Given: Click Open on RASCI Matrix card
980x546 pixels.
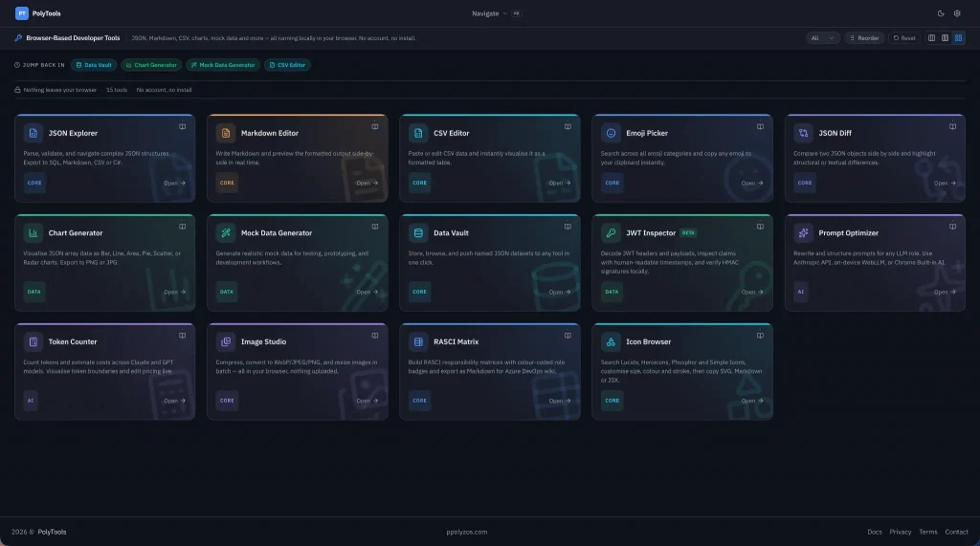Looking at the screenshot, I should 559,401.
